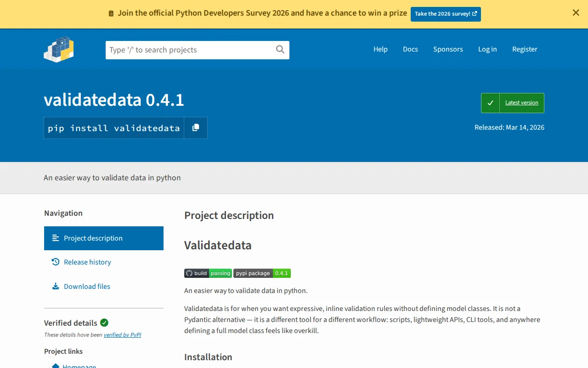Dismiss the survey banner with X
The width and height of the screenshot is (588, 368).
tap(576, 13)
